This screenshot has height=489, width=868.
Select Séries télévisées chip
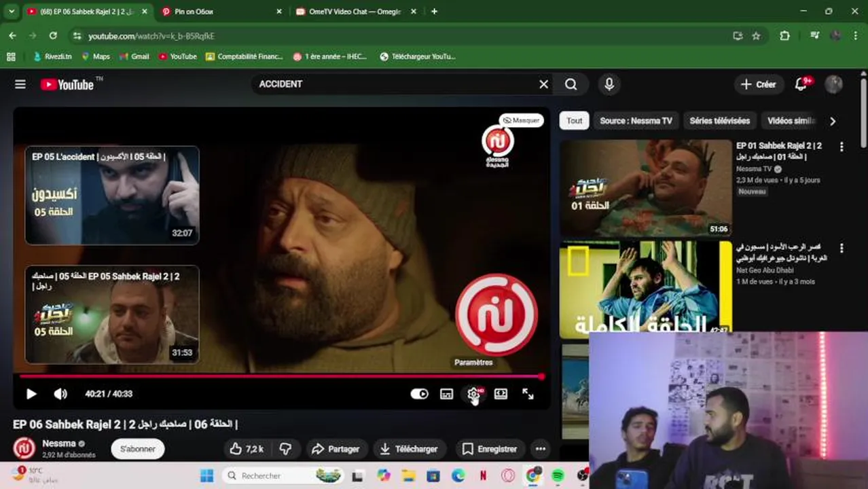[720, 121]
